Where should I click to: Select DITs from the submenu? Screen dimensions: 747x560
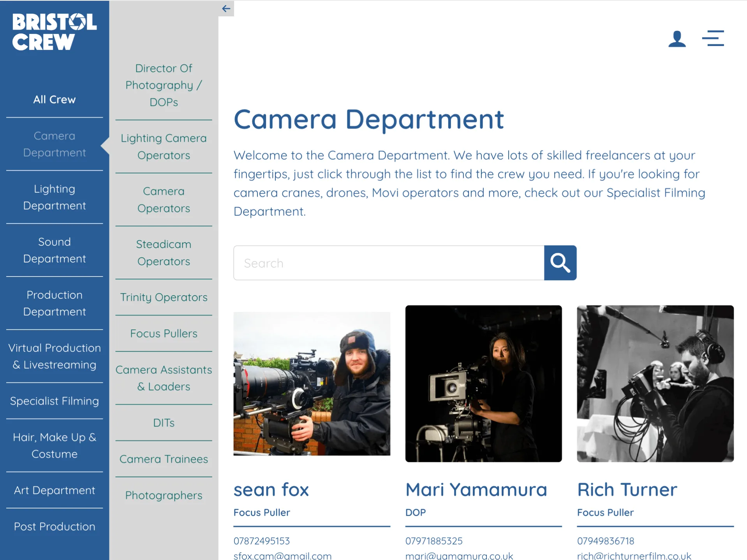click(164, 423)
